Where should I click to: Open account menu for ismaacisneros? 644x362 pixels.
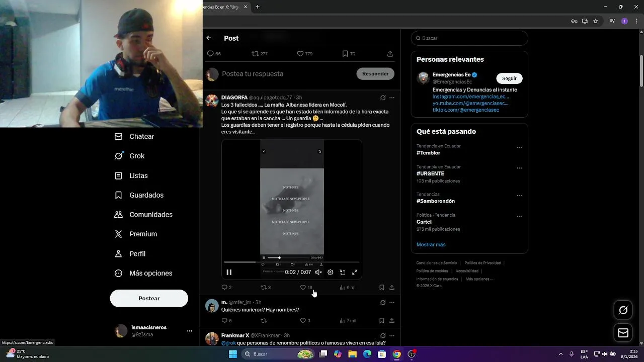(153, 331)
